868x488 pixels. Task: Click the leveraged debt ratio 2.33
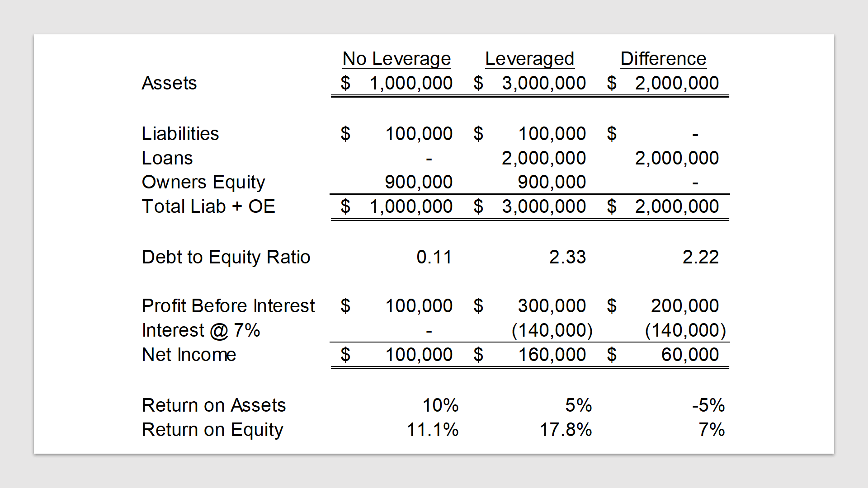click(x=567, y=257)
